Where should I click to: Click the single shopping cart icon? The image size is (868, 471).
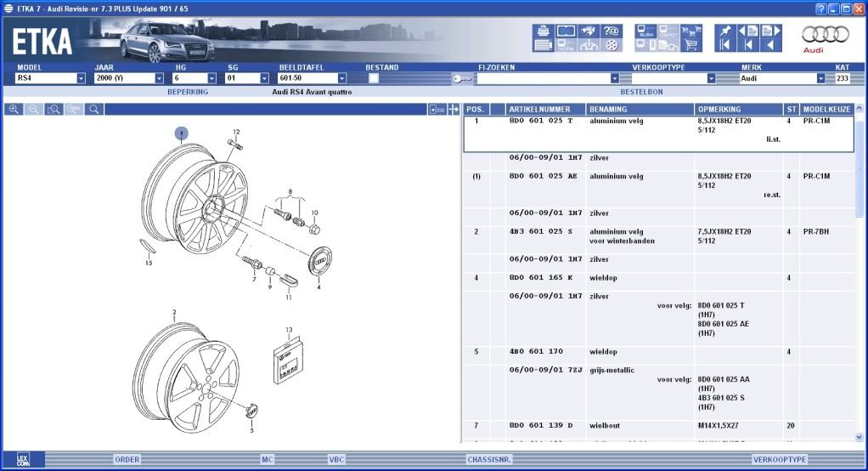click(690, 45)
